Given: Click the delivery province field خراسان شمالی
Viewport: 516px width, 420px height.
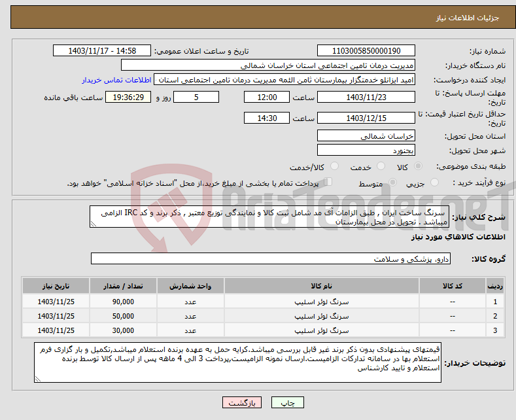Looking at the screenshot, I should 366,135.
